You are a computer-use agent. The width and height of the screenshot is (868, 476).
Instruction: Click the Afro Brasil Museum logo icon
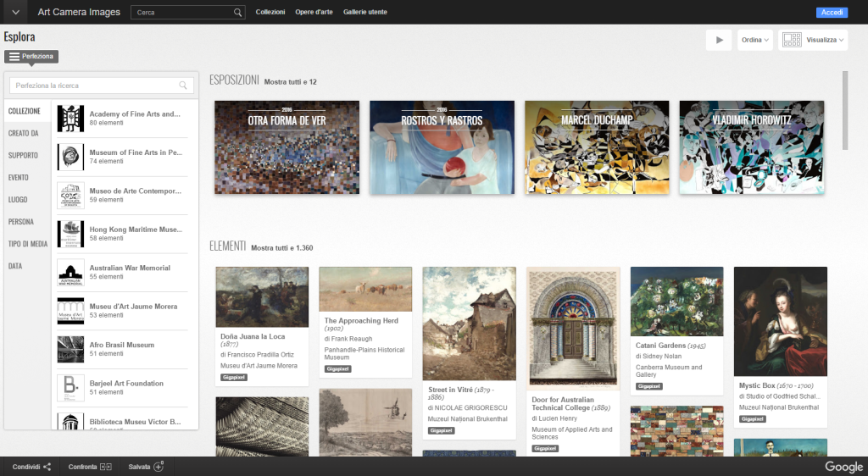click(x=70, y=350)
